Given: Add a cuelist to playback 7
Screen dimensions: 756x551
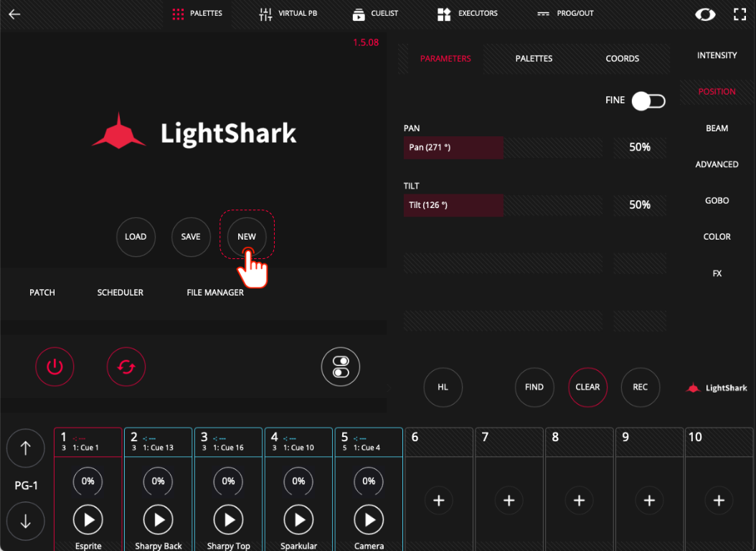Looking at the screenshot, I should tap(509, 500).
